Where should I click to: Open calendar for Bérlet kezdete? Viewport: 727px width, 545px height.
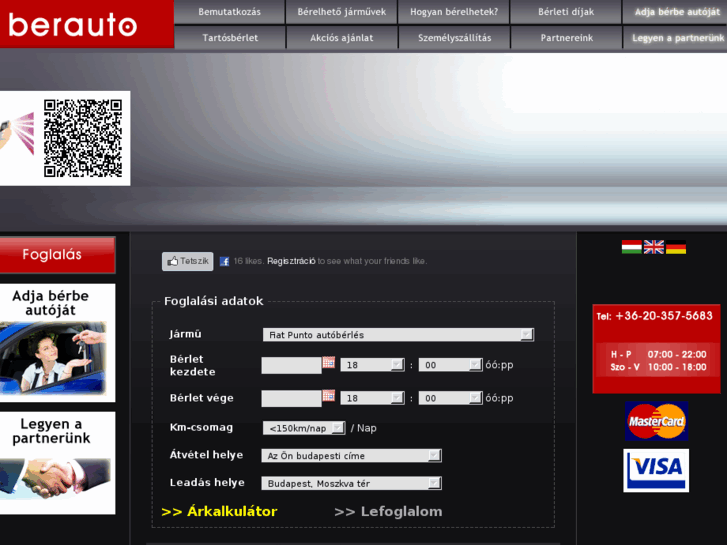(x=329, y=362)
